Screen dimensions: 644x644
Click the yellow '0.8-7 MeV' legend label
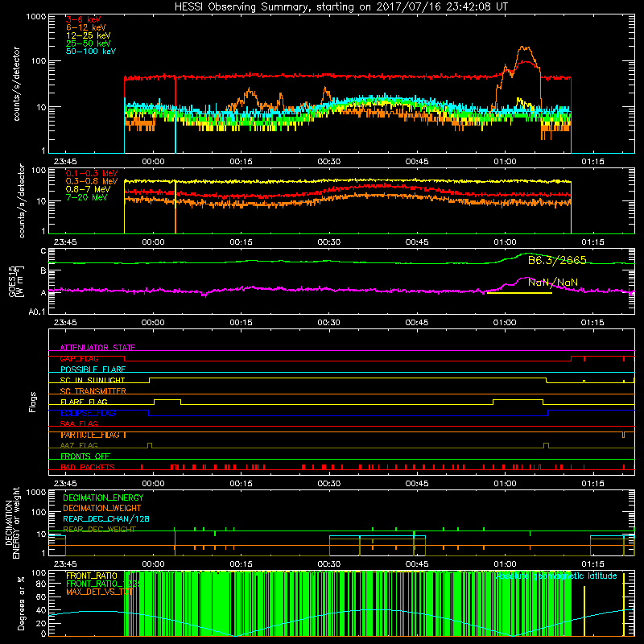point(89,189)
